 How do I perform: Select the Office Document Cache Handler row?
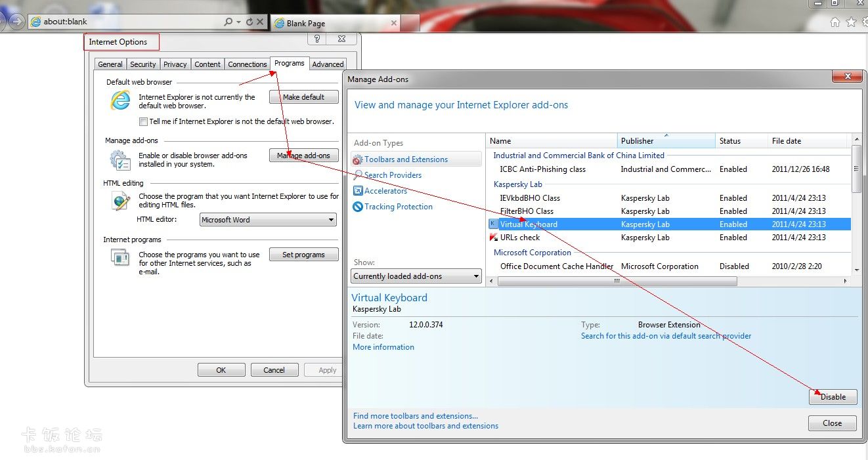[670, 266]
